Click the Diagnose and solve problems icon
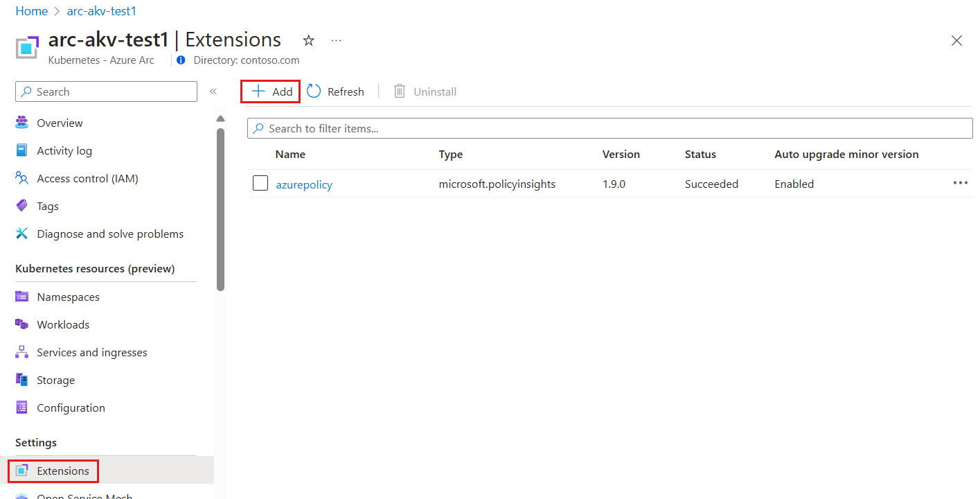980x499 pixels. (22, 234)
